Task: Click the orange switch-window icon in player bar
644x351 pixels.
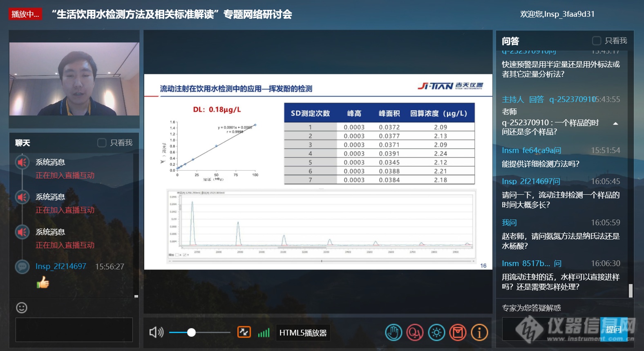Action: 244,332
